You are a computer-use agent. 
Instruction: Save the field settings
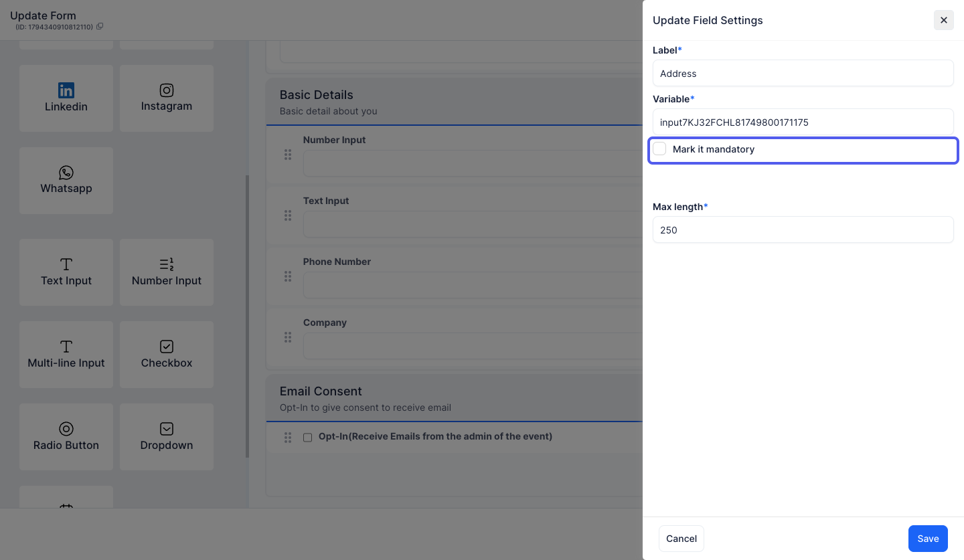point(928,539)
